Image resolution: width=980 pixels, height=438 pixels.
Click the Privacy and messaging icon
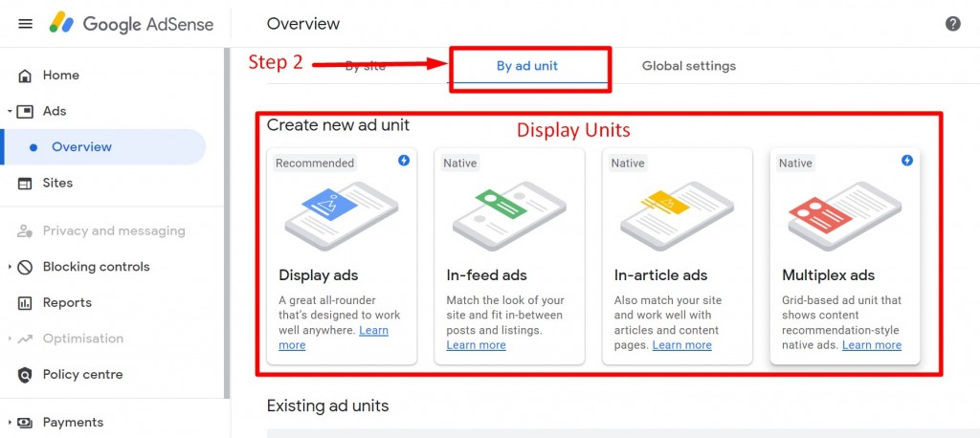coord(25,231)
